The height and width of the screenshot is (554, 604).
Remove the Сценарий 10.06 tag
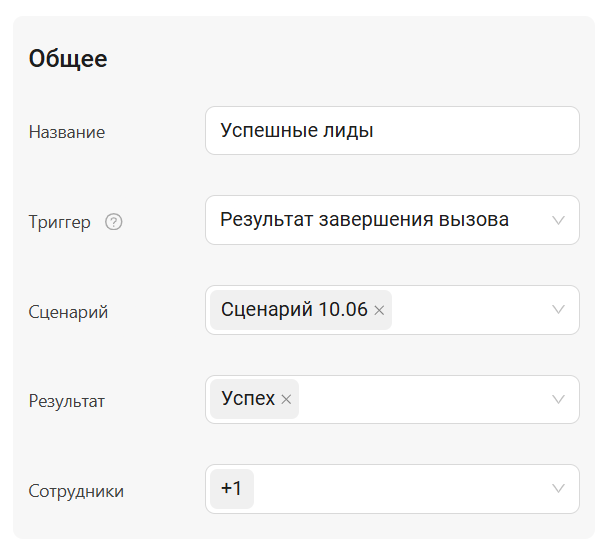coord(379,311)
